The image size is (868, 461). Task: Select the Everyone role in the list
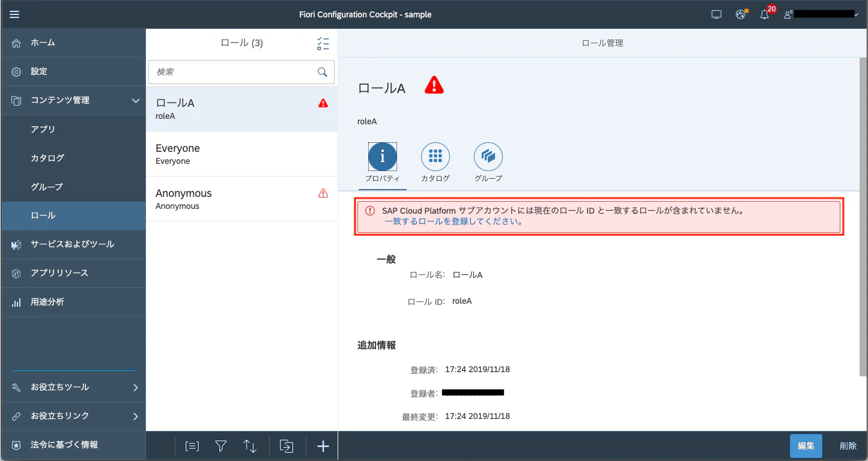(241, 154)
